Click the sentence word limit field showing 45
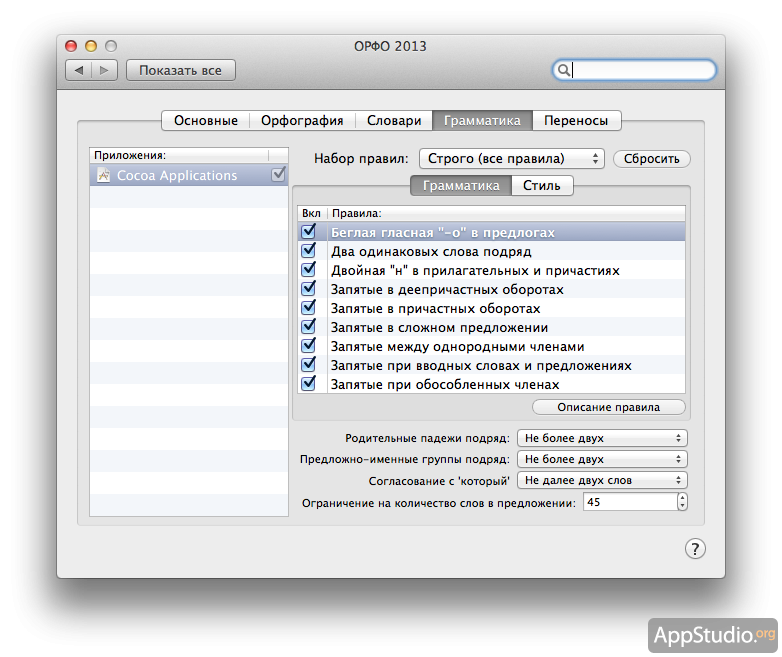 click(x=630, y=502)
